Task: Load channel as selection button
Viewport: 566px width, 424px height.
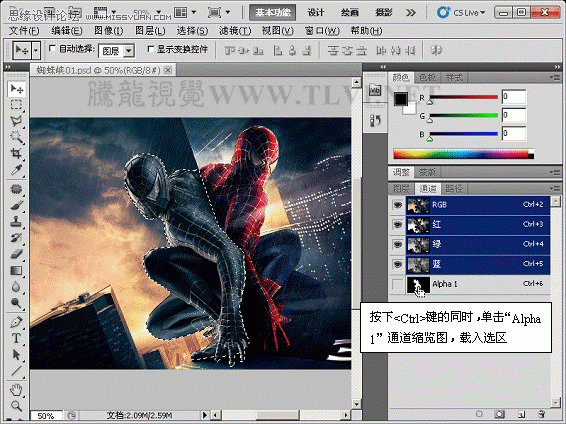Action: click(479, 414)
